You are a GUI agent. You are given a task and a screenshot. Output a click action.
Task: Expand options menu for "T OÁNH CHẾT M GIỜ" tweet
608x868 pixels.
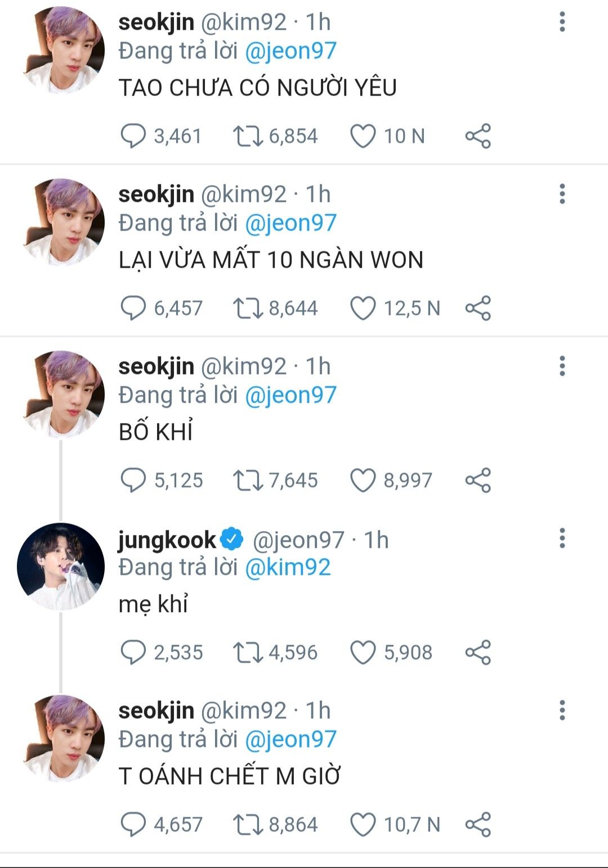(562, 710)
